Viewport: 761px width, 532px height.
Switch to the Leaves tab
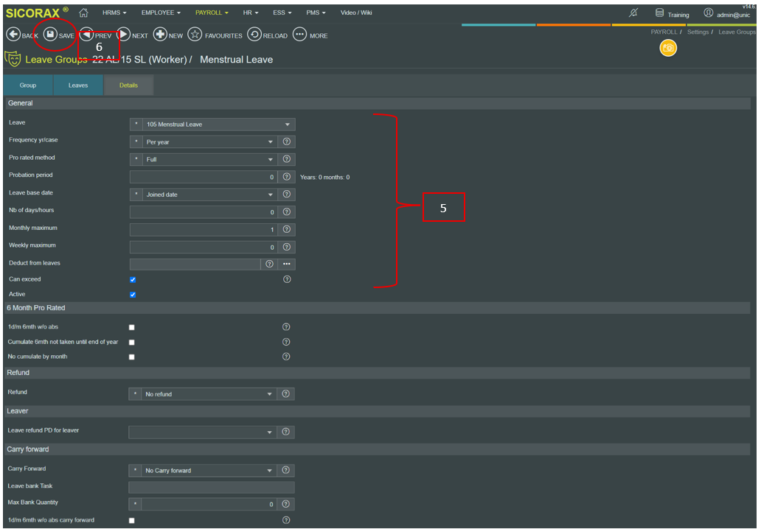pos(78,85)
